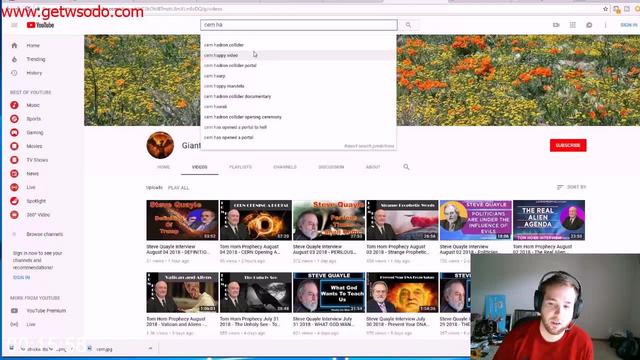This screenshot has width=640, height=360.
Task: Click the channel search magnifier icon
Action: tap(406, 167)
